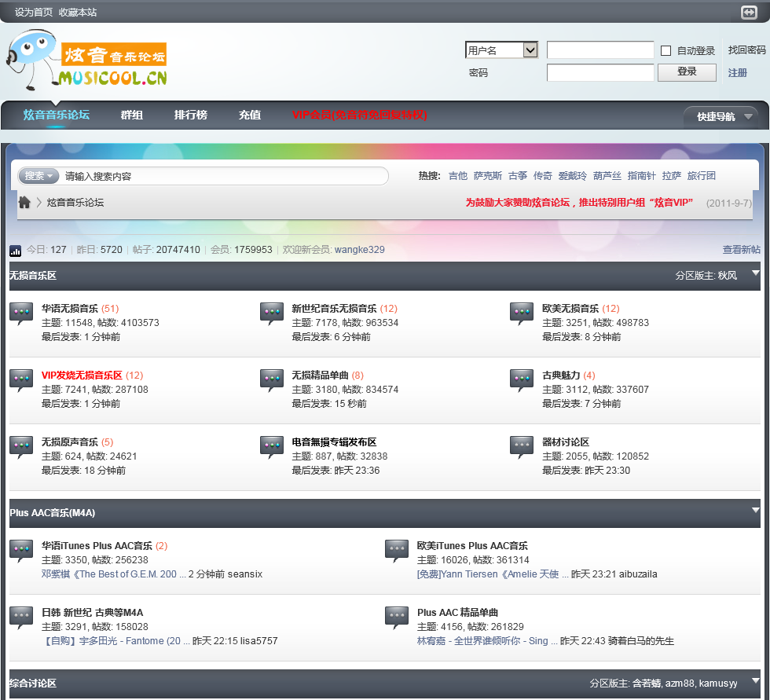Click forum icon beside 电音無損专辑发布区
Viewport: 770px width, 700px height.
pos(272,447)
